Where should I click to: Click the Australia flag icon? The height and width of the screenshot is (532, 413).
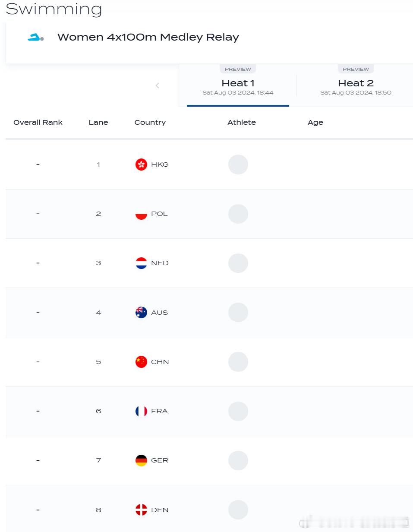(x=141, y=312)
